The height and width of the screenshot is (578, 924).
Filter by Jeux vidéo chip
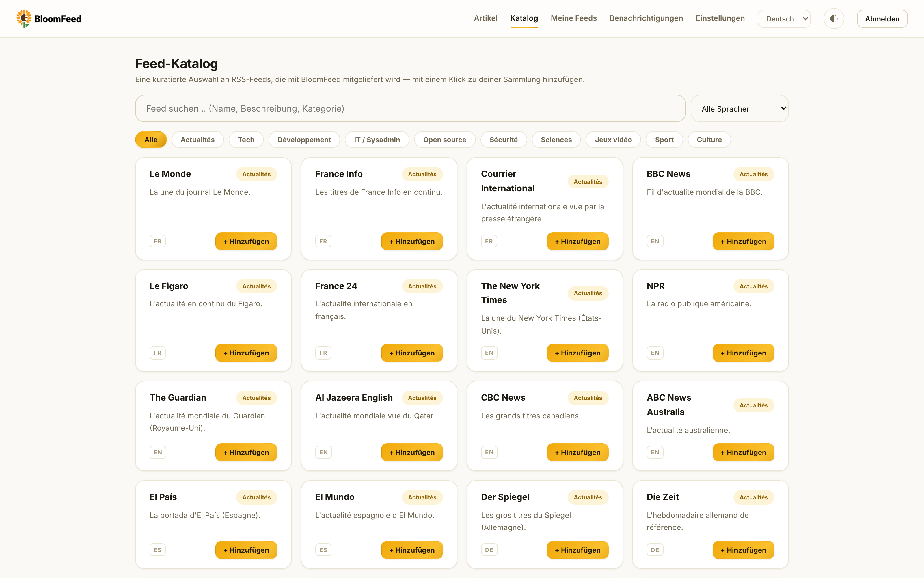coord(613,140)
